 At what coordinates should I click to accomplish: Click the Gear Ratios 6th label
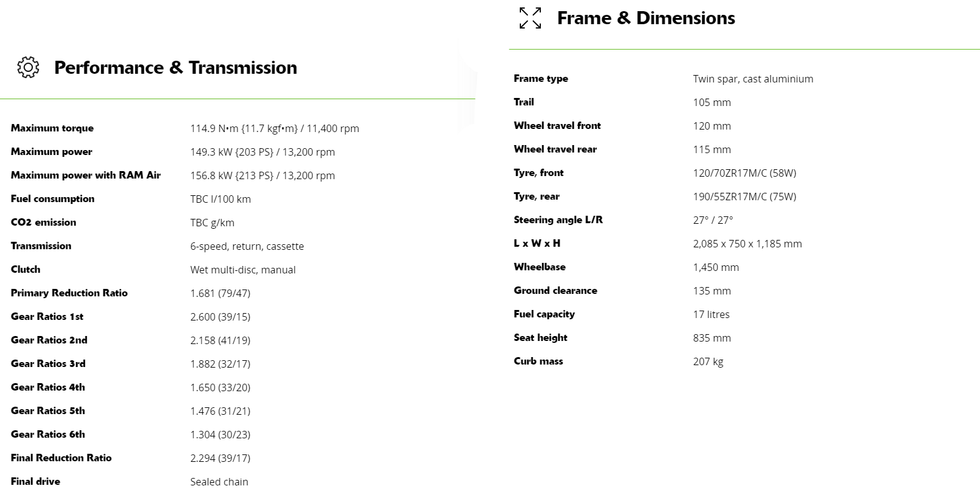(x=48, y=435)
